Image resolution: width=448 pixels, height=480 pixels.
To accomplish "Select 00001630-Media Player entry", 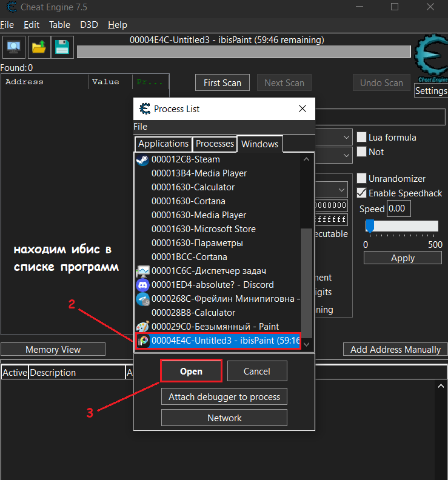I will (199, 215).
